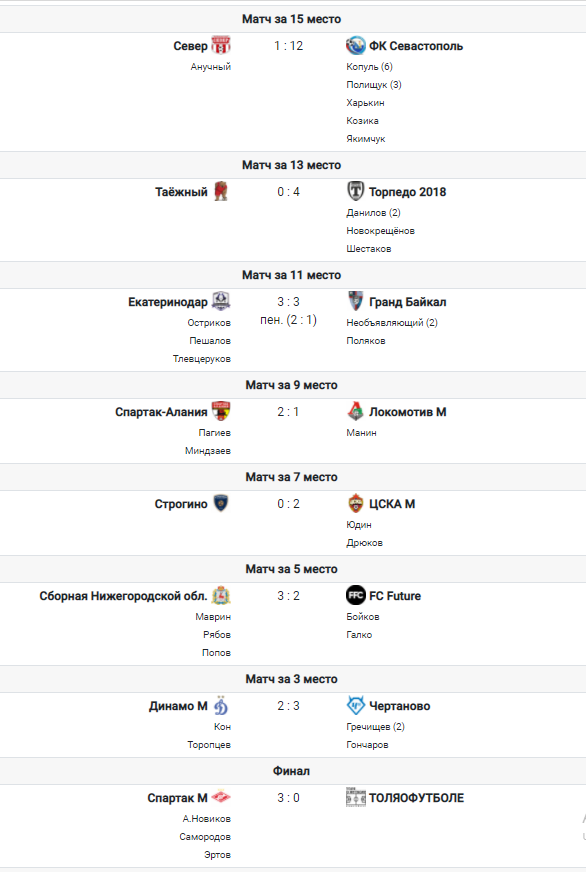Viewport: 586px width, 872px height.
Task: Click the final 3 : 0 score
Action: [x=289, y=797]
